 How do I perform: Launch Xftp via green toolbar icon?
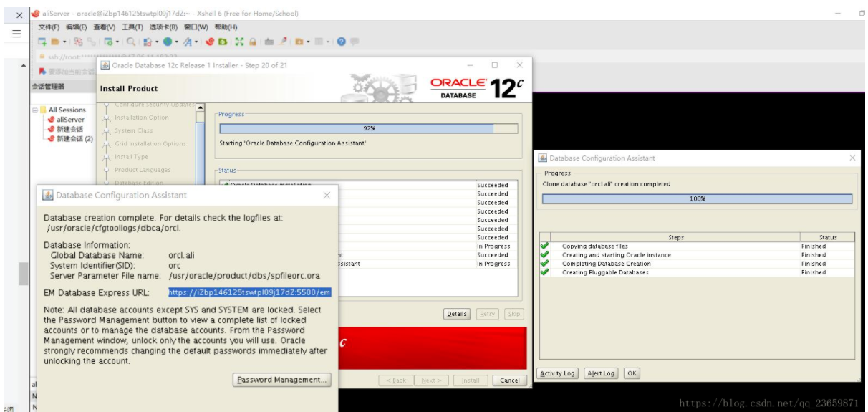(223, 42)
